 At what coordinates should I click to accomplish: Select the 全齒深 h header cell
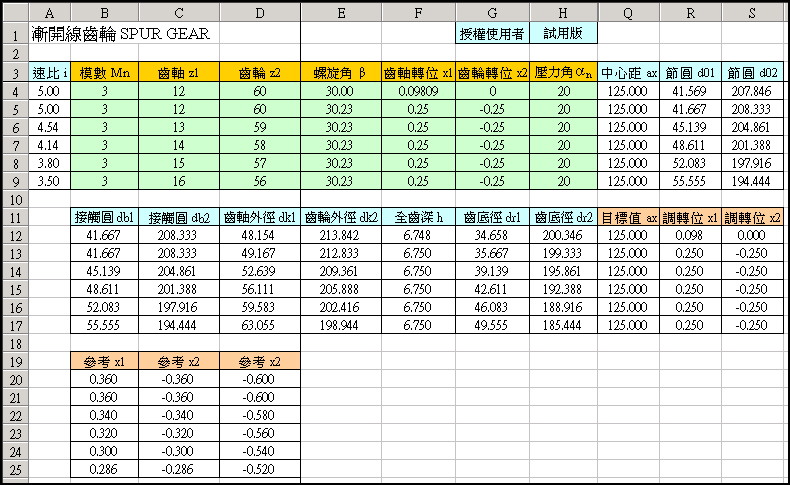pyautogui.click(x=418, y=218)
